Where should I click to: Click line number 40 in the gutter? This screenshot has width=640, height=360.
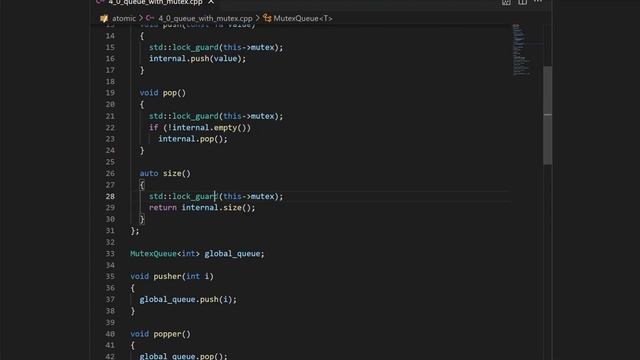[x=110, y=334]
